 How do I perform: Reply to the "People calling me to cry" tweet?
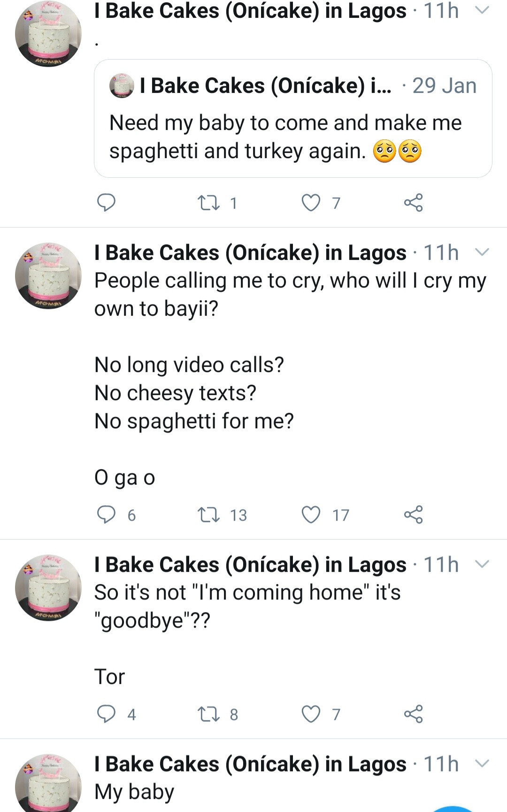[x=106, y=515]
